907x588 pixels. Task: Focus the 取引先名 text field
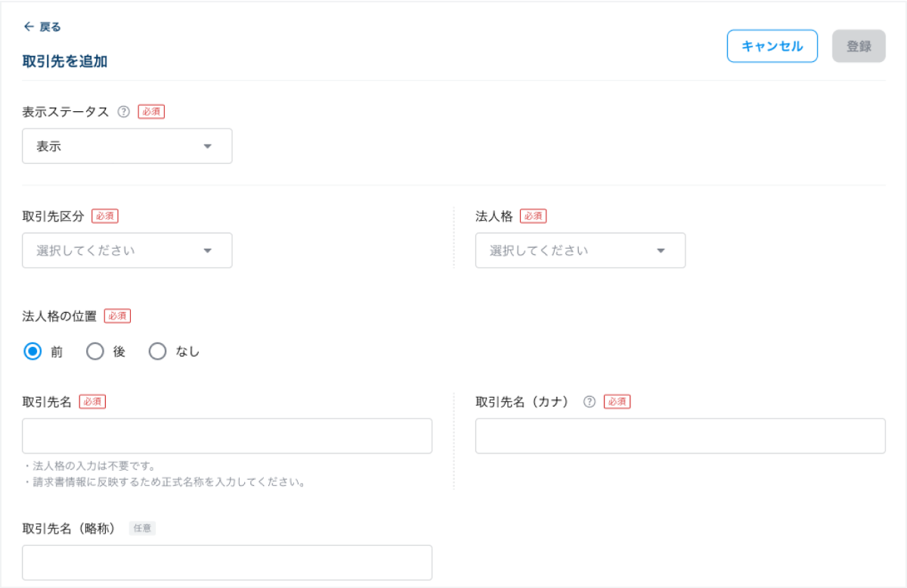coord(227,436)
